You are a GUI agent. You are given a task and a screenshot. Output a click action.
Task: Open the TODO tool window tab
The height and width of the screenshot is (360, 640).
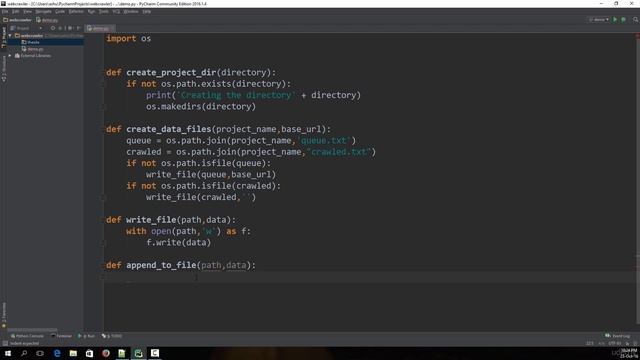(x=112, y=336)
